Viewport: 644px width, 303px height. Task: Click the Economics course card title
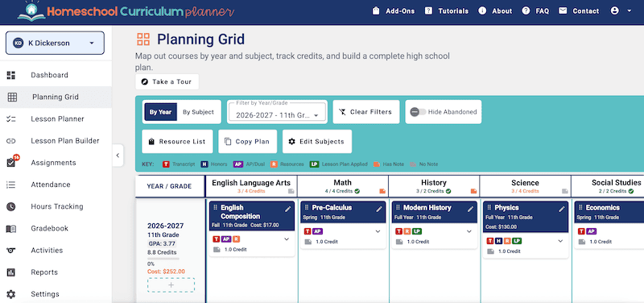click(x=602, y=208)
